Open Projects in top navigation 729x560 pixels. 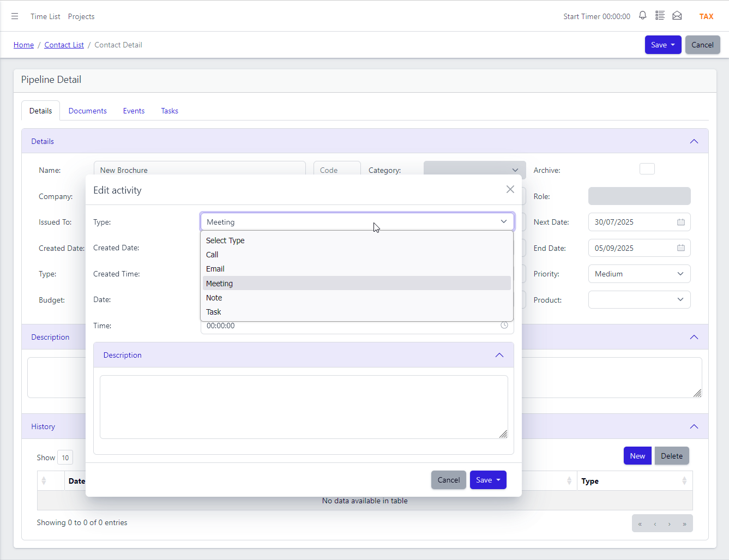81,16
